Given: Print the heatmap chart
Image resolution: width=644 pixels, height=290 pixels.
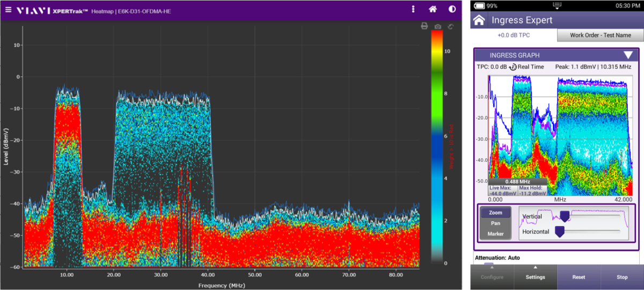Looking at the screenshot, I should 424,26.
